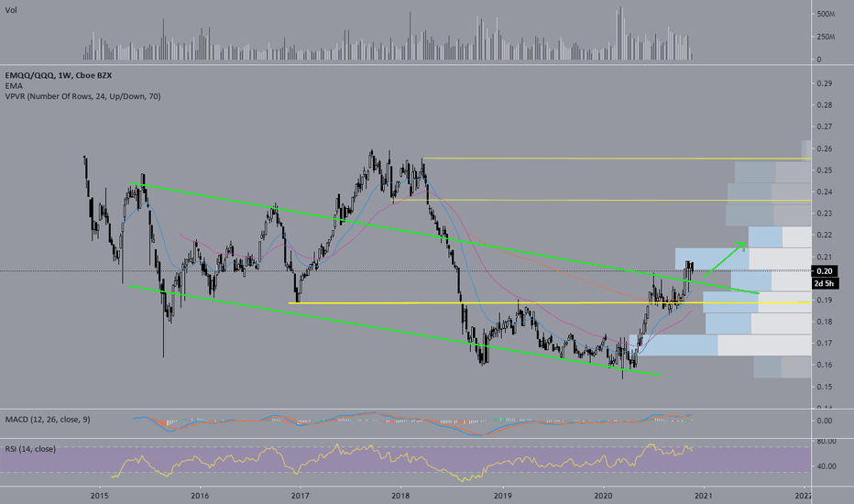This screenshot has width=854, height=504.
Task: Click the 2d 5h bar countdown label
Action: pos(825,283)
